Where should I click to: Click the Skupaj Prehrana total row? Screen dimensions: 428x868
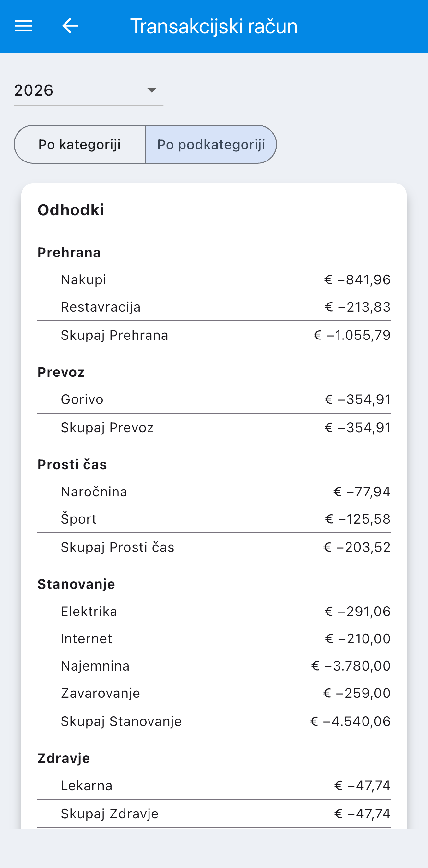(x=214, y=335)
